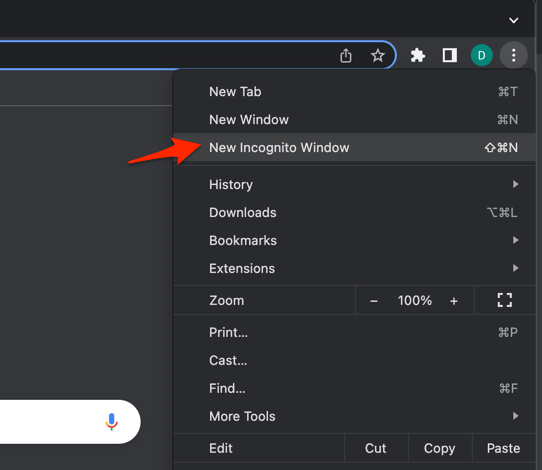Select New Incognito Window
542x470 pixels.
[x=354, y=148]
